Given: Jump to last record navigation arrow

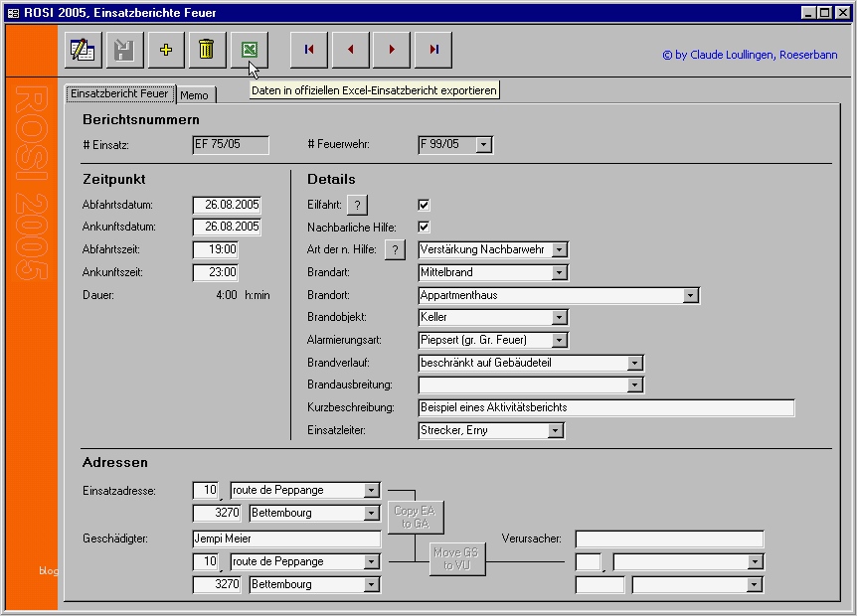Looking at the screenshot, I should click(x=433, y=50).
